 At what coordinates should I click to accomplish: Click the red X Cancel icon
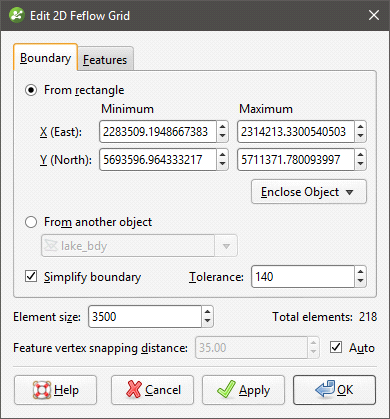click(134, 389)
